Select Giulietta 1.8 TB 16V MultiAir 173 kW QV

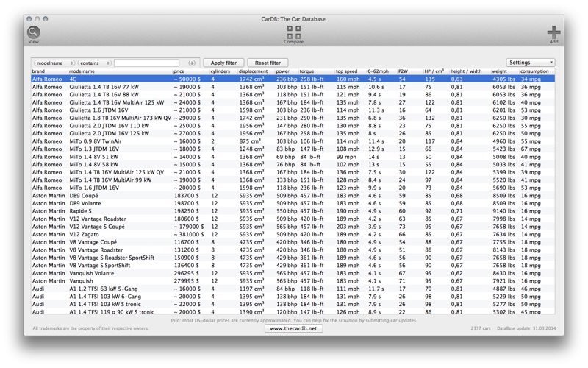293,118
